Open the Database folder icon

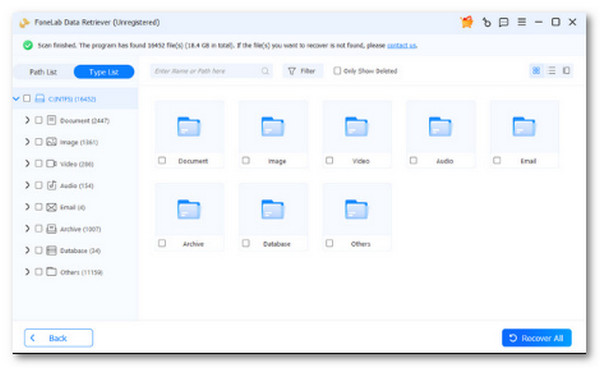pyautogui.click(x=272, y=209)
